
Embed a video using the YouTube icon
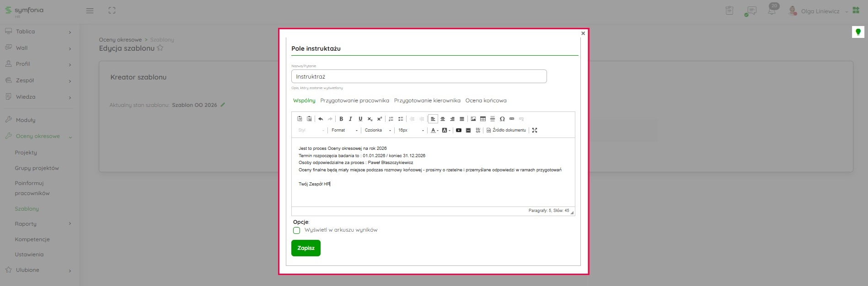(459, 130)
